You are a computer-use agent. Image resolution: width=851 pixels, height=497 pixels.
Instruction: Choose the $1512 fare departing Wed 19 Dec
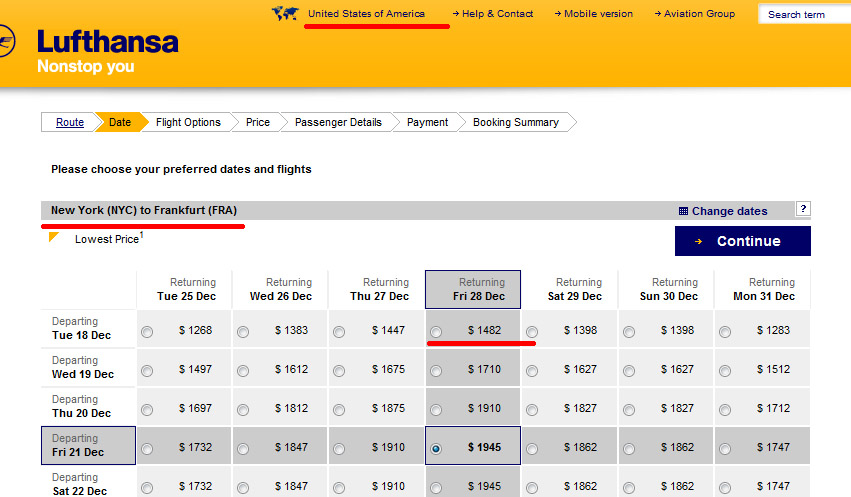[725, 371]
